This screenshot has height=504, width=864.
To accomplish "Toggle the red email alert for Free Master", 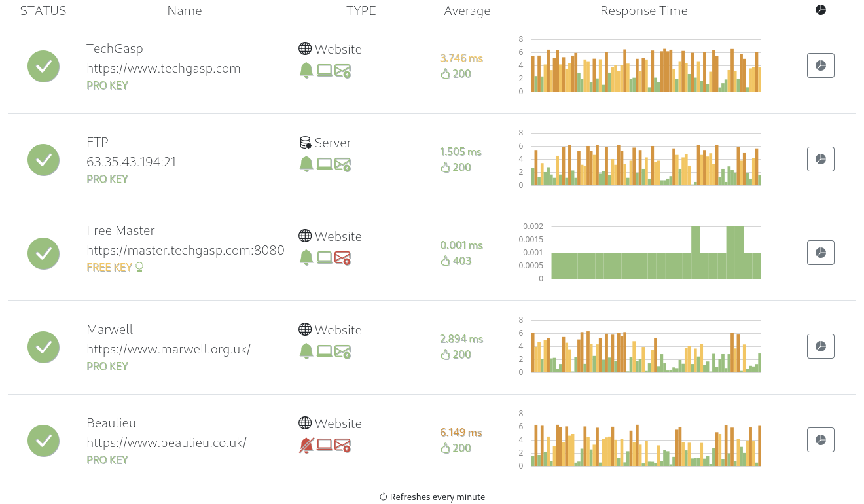I will (342, 257).
